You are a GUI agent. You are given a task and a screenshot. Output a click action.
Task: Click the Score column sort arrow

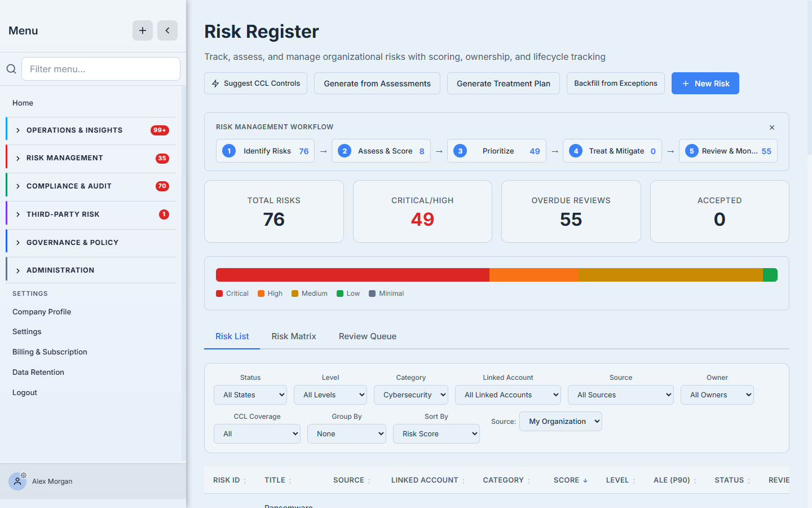point(585,480)
